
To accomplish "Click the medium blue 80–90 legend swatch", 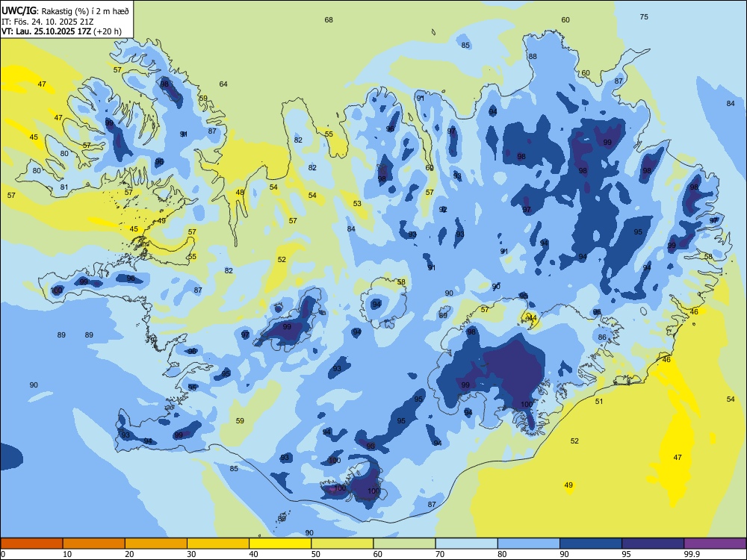I will (x=529, y=544).
